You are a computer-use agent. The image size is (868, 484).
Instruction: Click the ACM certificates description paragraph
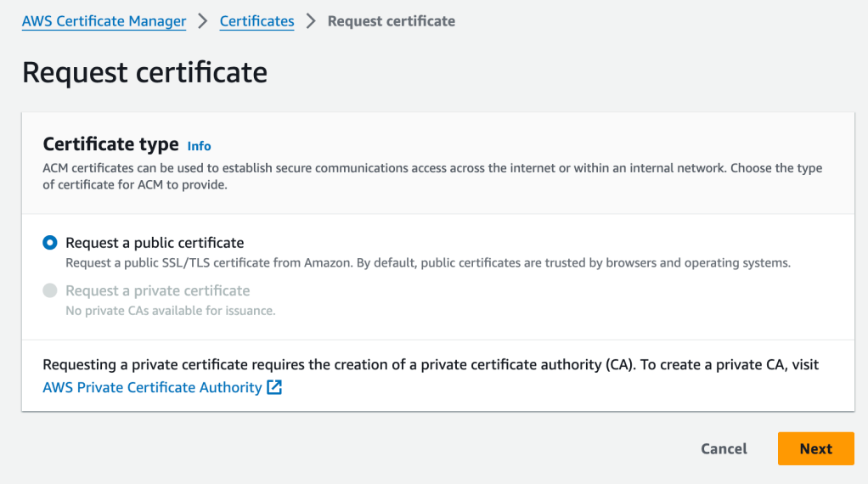point(431,176)
